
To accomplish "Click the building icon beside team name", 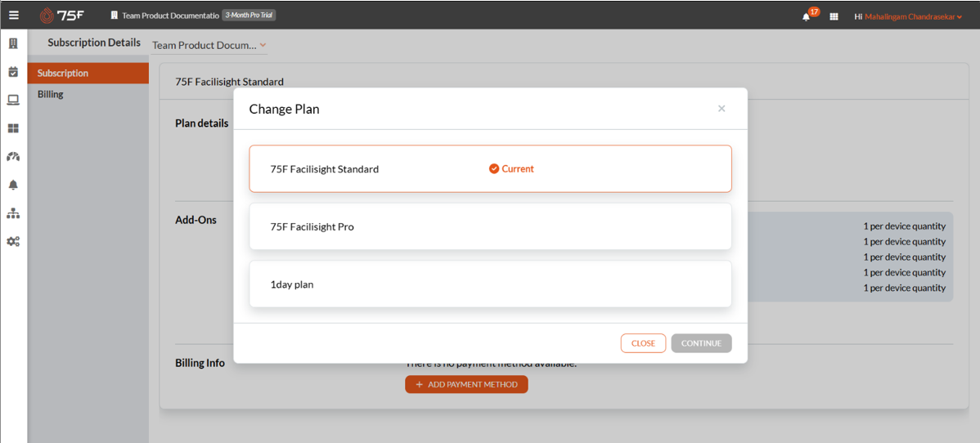I will pyautogui.click(x=115, y=15).
